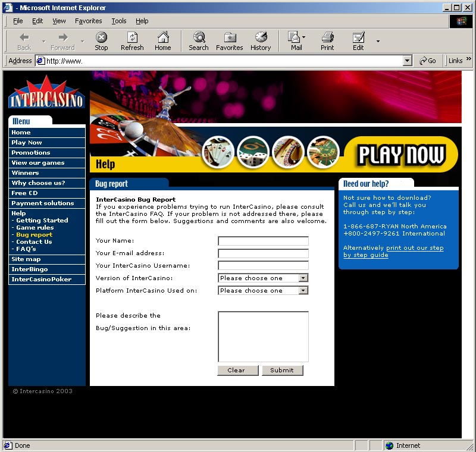Refresh the page using toolbar icon
Image resolution: width=476 pixels, height=452 pixels.
point(132,37)
